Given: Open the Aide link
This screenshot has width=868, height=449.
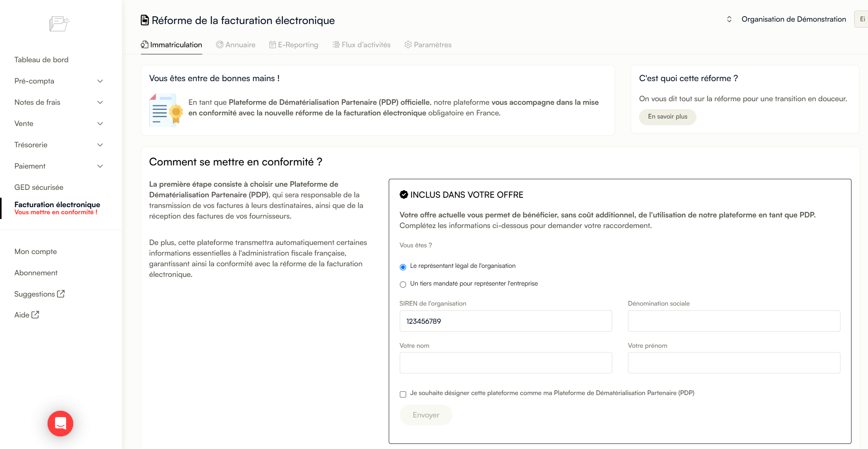Looking at the screenshot, I should 27,315.
